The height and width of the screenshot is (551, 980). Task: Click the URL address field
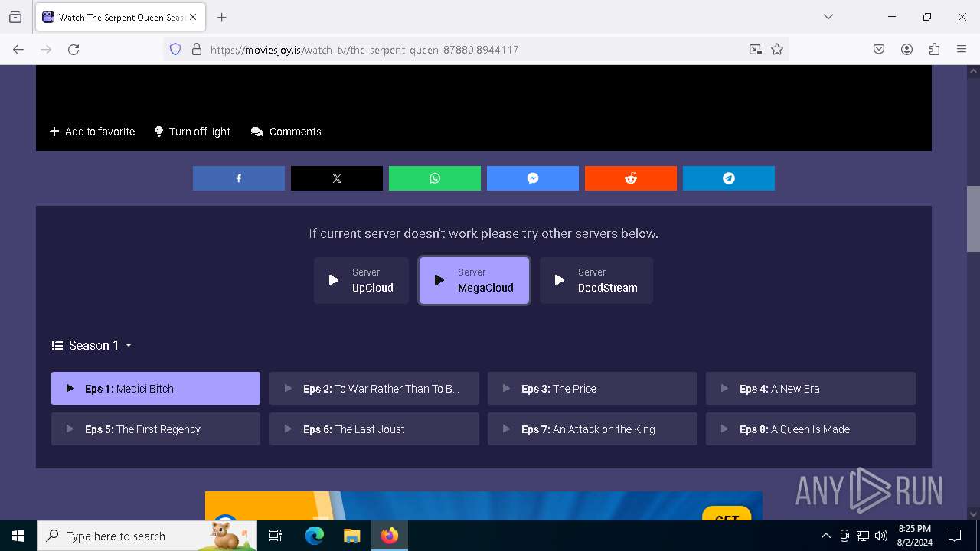[475, 49]
